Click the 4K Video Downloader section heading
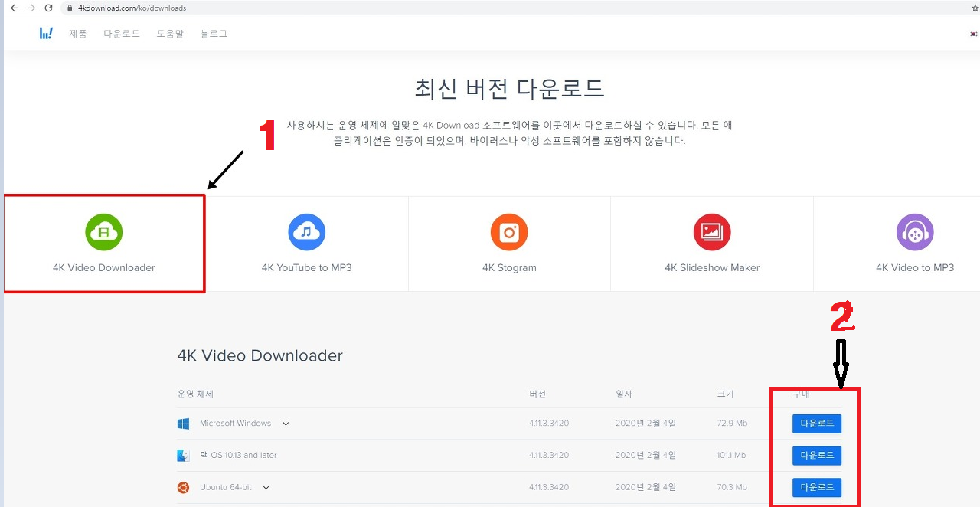Viewport: 980px width, 507px height. click(260, 355)
